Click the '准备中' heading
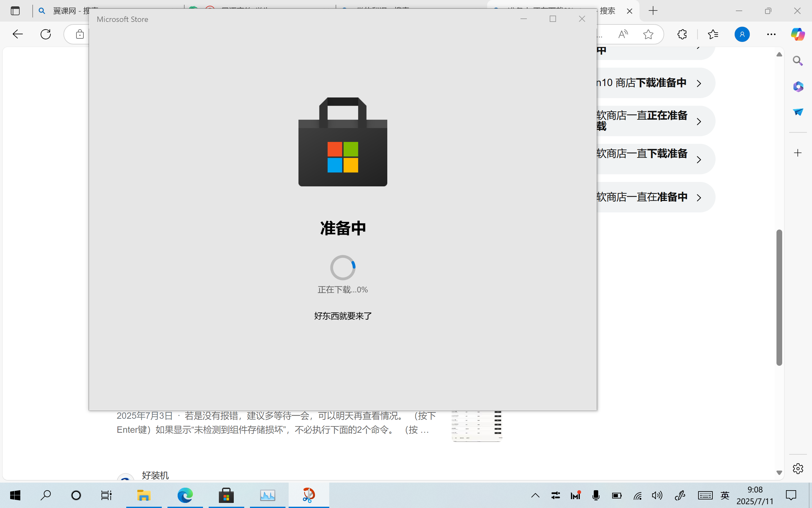812x508 pixels. coord(343,228)
